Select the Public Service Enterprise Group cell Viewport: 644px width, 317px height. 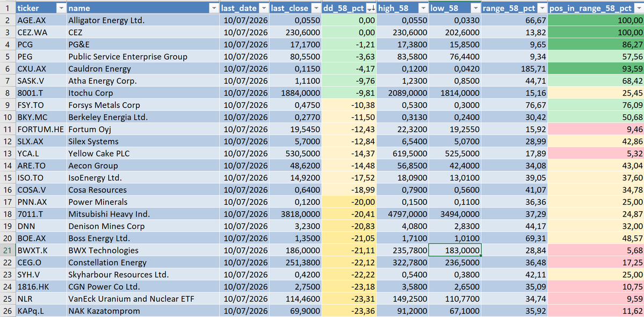[143, 56]
